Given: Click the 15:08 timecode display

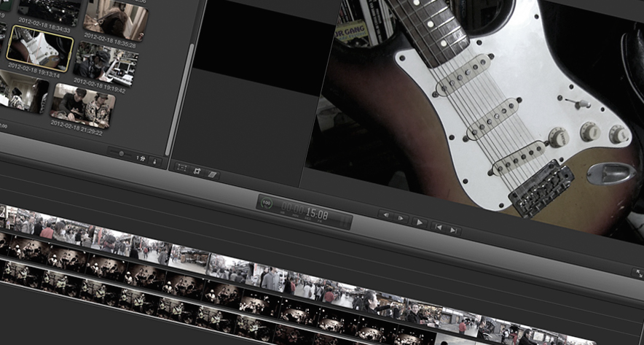Looking at the screenshot, I should tap(317, 214).
